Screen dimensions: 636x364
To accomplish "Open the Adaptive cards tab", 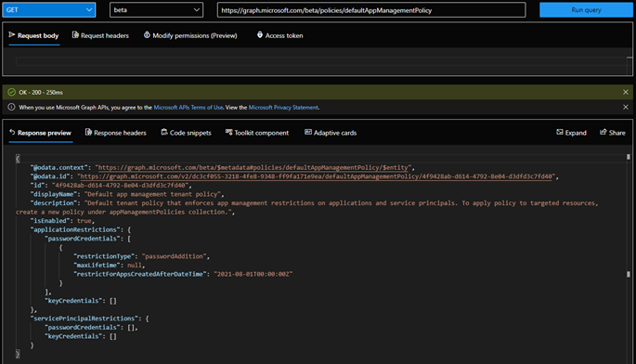I will coord(331,133).
